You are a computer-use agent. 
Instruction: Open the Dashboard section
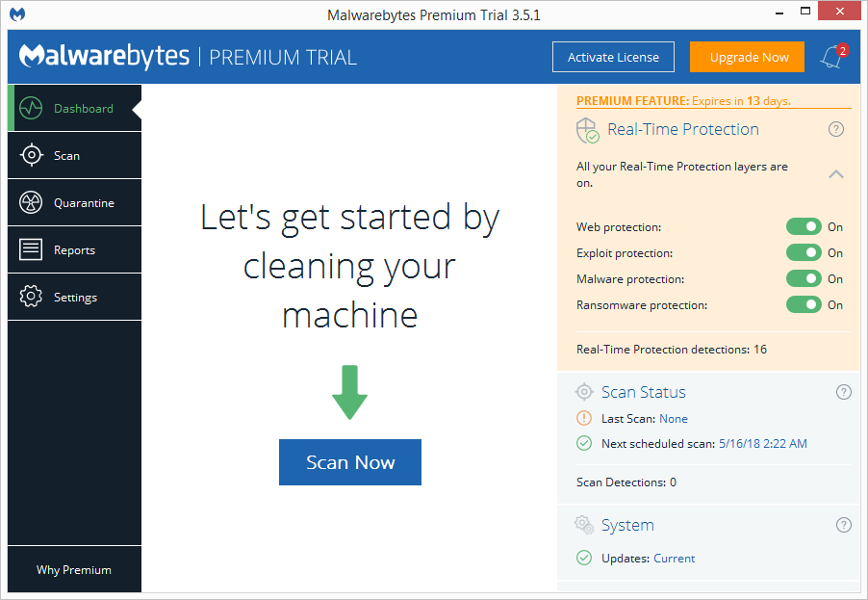tap(75, 108)
